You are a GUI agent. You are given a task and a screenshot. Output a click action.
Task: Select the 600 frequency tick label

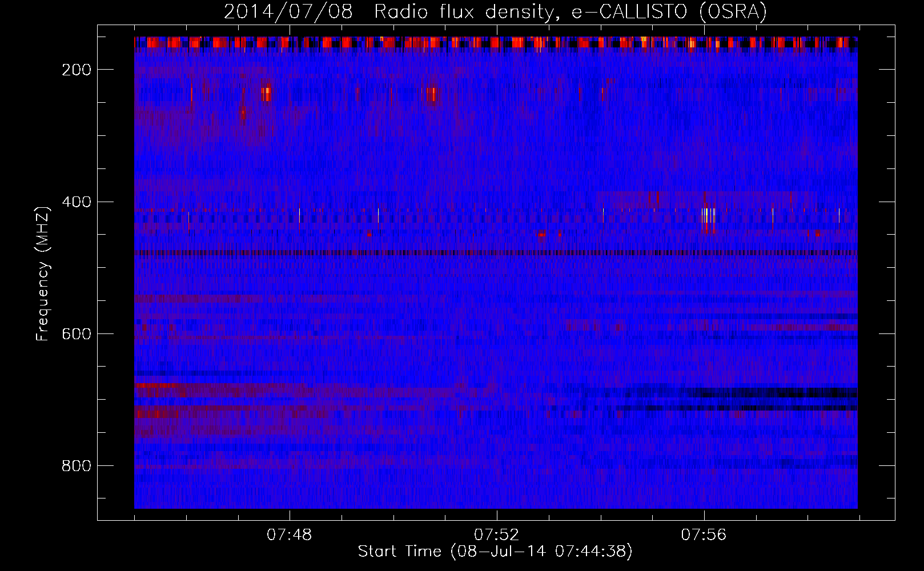pyautogui.click(x=77, y=334)
